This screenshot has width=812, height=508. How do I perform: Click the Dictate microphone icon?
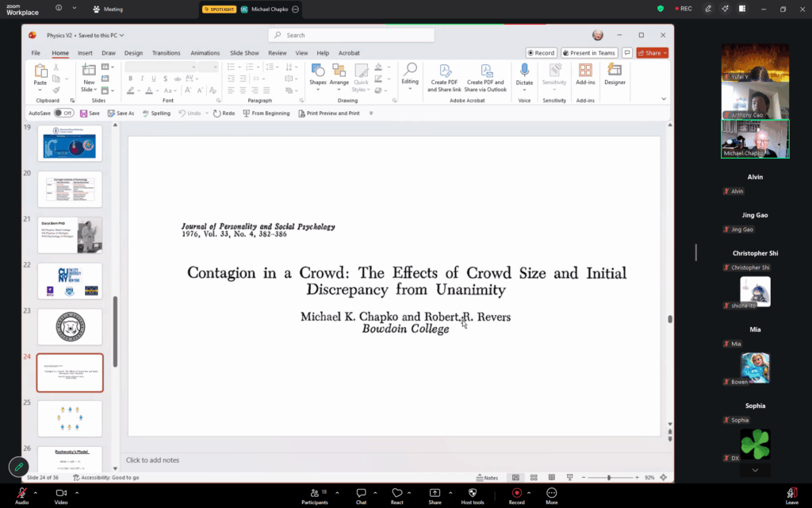(524, 71)
